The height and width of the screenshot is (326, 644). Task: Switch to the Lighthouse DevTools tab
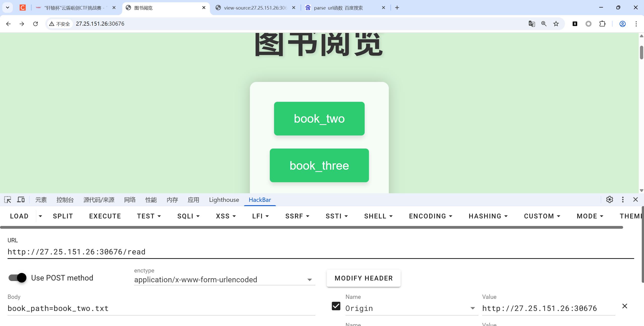[224, 200]
